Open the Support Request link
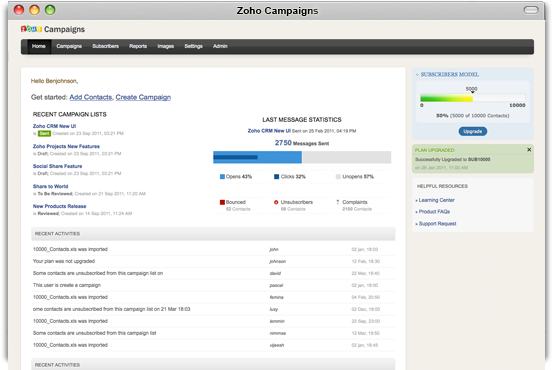Screen dimensions: 552x370 point(437,224)
